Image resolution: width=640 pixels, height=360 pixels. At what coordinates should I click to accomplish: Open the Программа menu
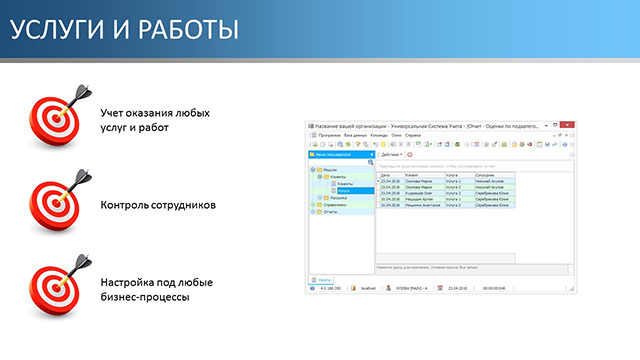[329, 135]
